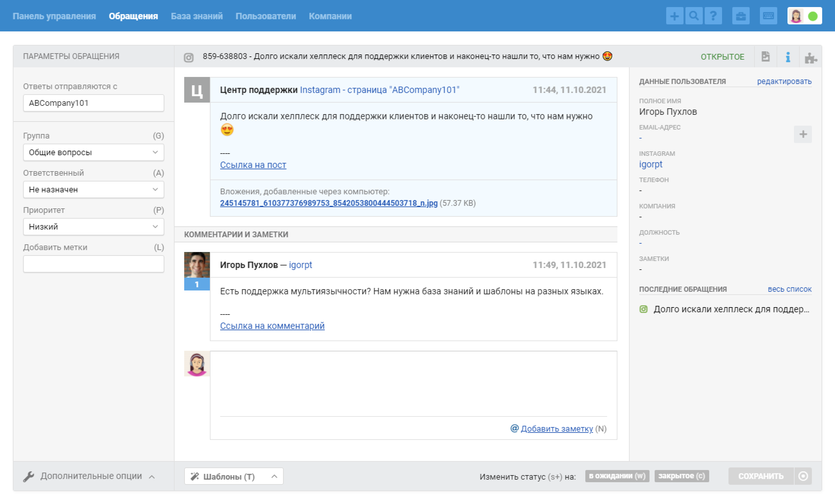
Task: Open the Обращения section
Action: 133,16
